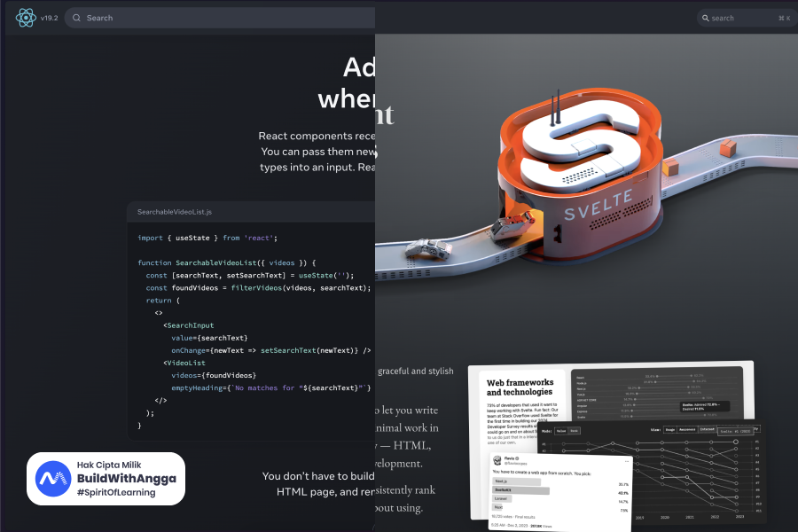Click the magnifier icon in Svelte search
Image resolution: width=798 pixels, height=532 pixels.
[x=704, y=18]
